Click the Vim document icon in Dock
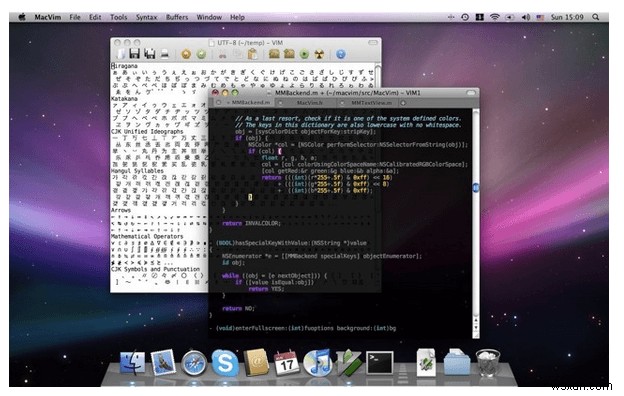Screen dimensions: 624x396 426,363
